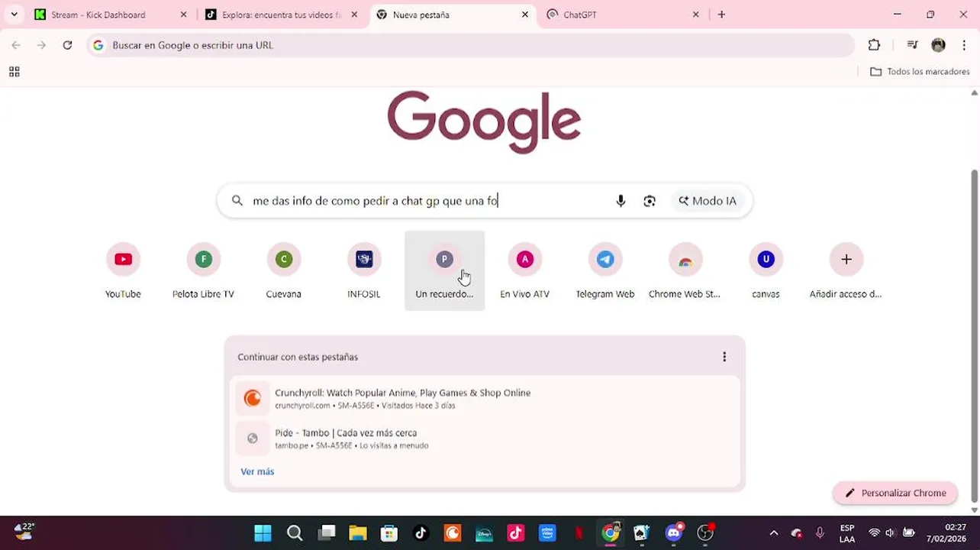The image size is (980, 550).
Task: Open the Chrome extensions puzzle icon
Action: (875, 45)
